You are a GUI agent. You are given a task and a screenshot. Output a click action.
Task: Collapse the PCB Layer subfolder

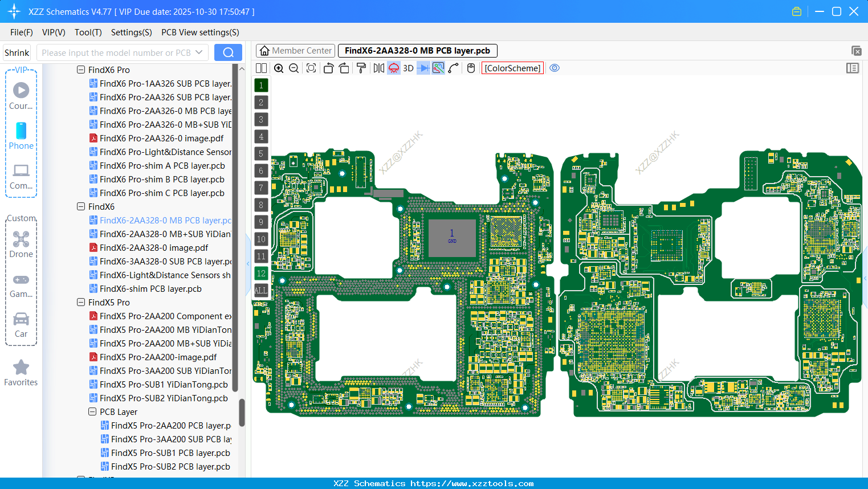pos(92,411)
